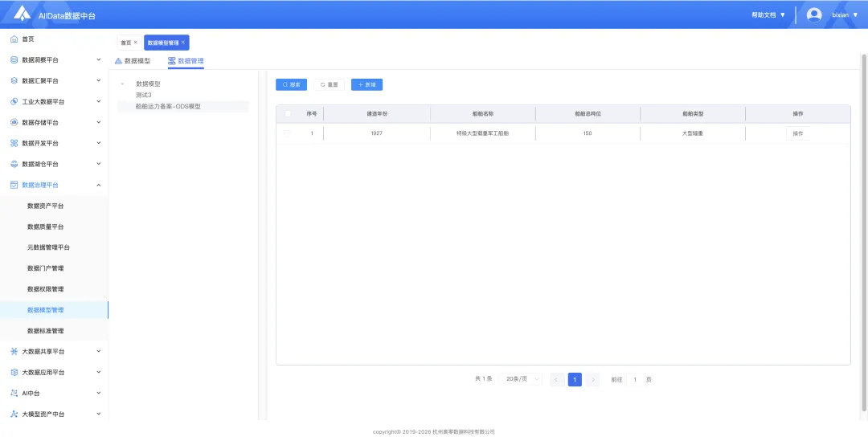Open 数据模型管理 submenu item

55,310
